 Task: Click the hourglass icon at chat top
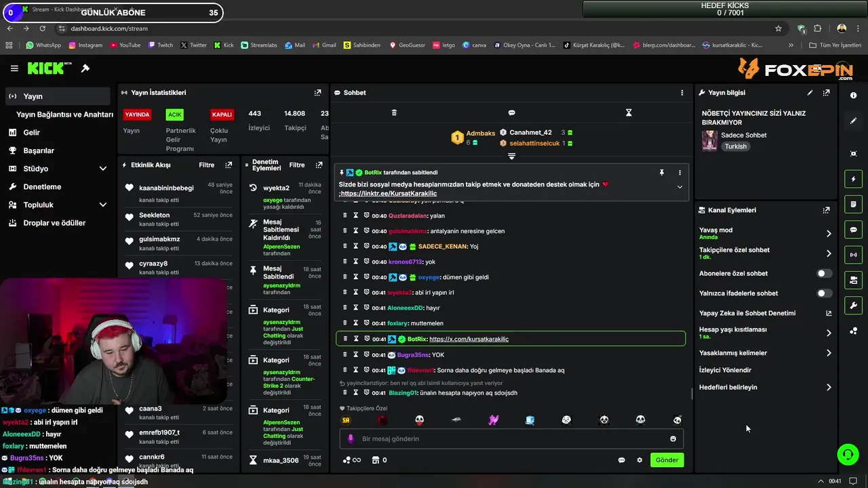coord(629,113)
